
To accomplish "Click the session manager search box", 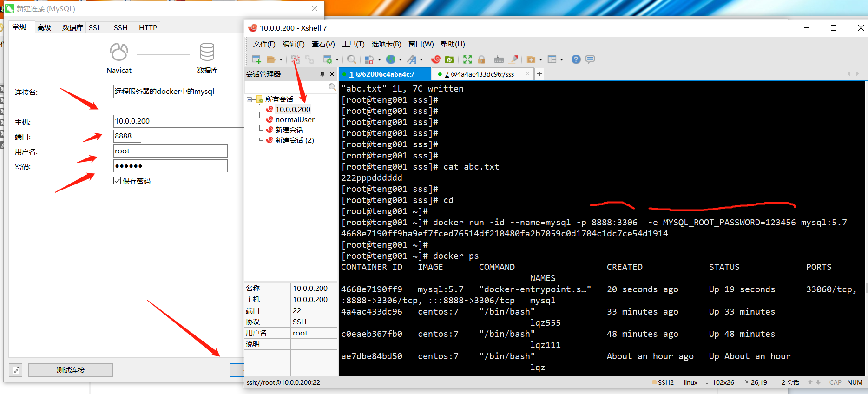I will (290, 87).
